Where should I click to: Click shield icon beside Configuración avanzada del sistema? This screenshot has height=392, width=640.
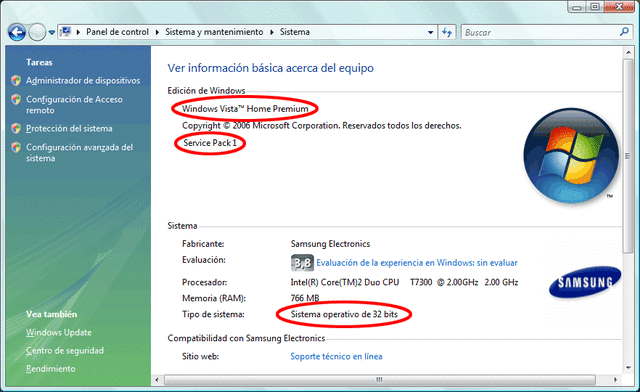click(x=16, y=147)
